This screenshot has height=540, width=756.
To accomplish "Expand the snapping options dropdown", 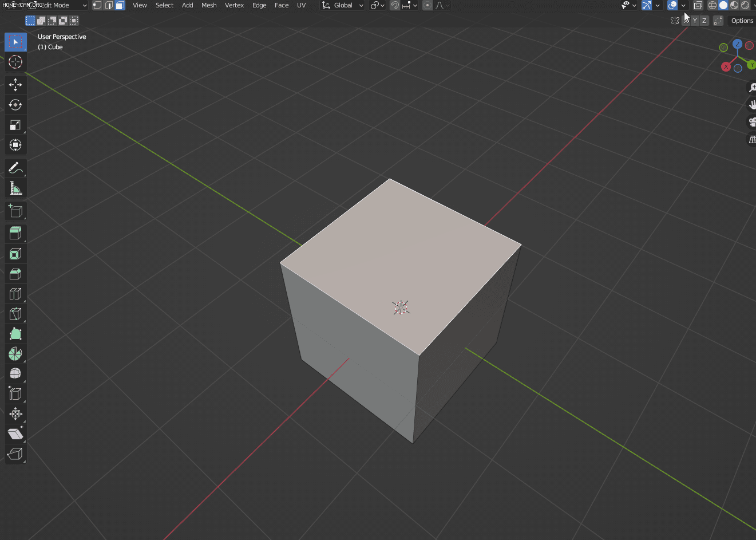I will point(410,5).
